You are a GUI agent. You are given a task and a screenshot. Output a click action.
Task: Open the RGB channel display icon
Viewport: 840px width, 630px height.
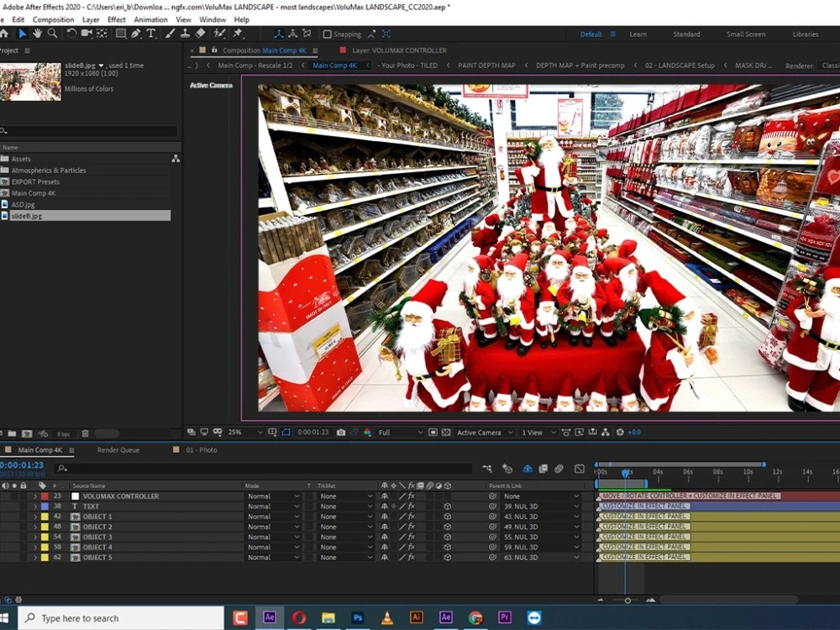pos(368,433)
